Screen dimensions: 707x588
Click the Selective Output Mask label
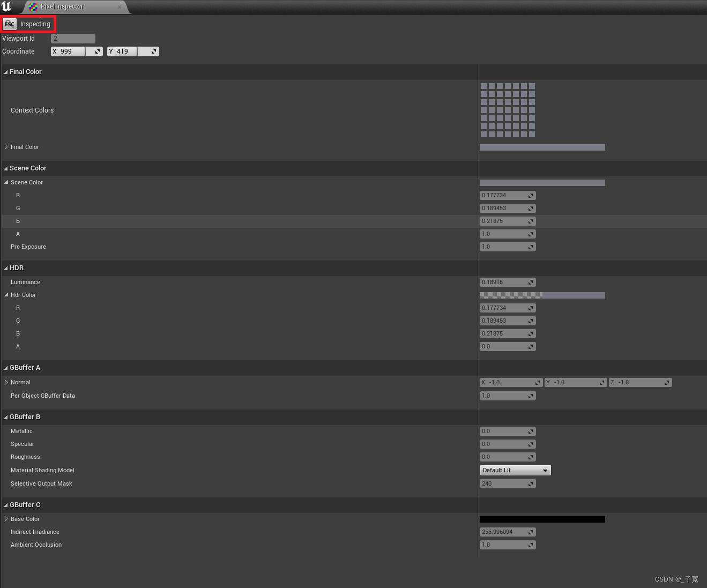coord(41,483)
